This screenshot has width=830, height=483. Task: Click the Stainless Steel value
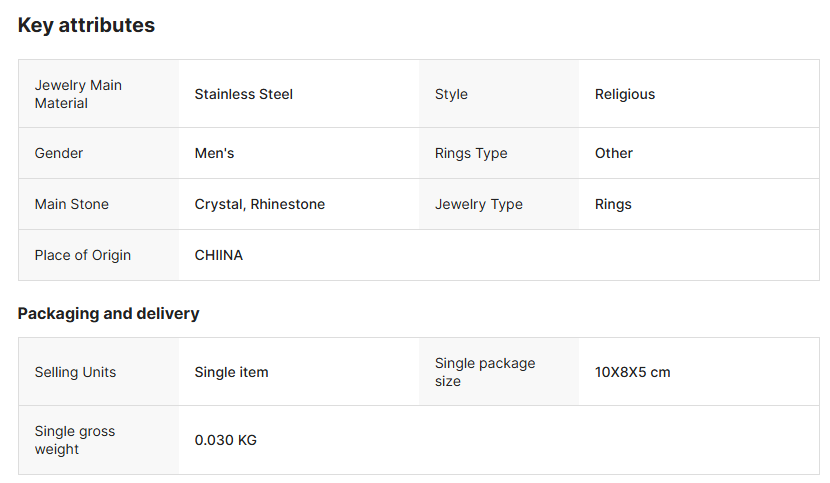pyautogui.click(x=243, y=94)
